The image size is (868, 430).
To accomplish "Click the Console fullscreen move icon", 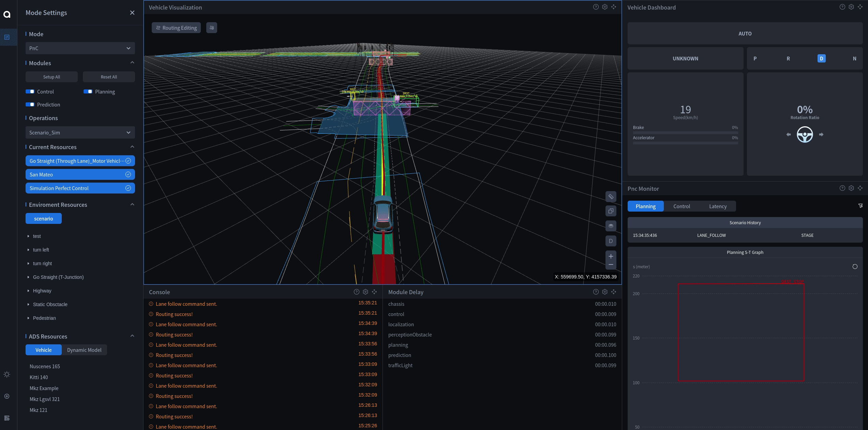I will click(374, 292).
